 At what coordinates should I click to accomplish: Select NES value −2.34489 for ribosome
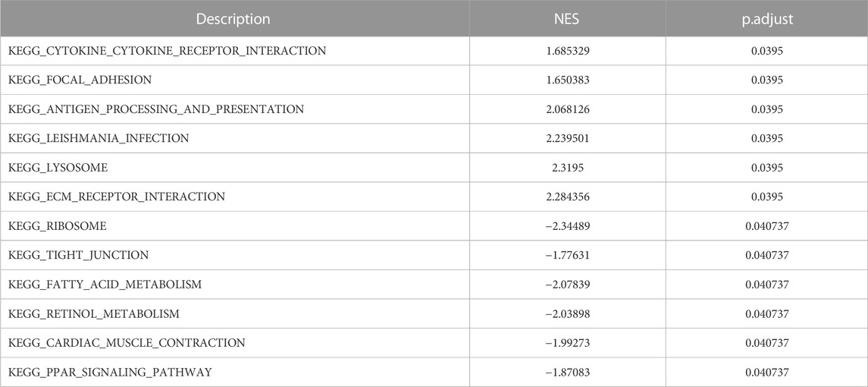pyautogui.click(x=567, y=225)
